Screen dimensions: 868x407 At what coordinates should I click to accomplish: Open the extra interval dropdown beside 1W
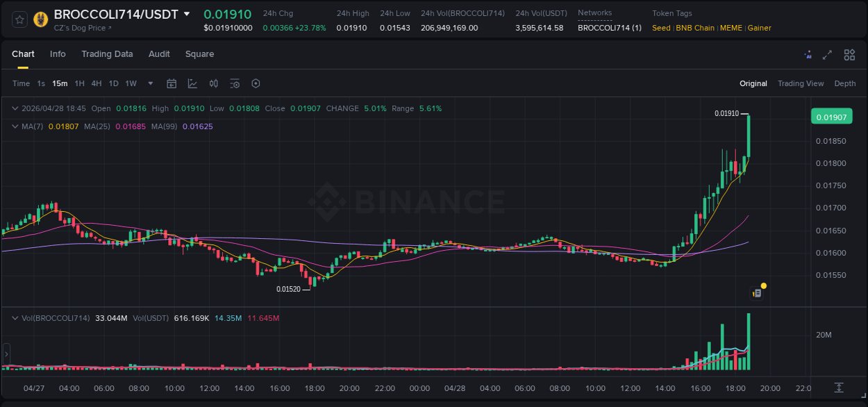click(x=149, y=83)
